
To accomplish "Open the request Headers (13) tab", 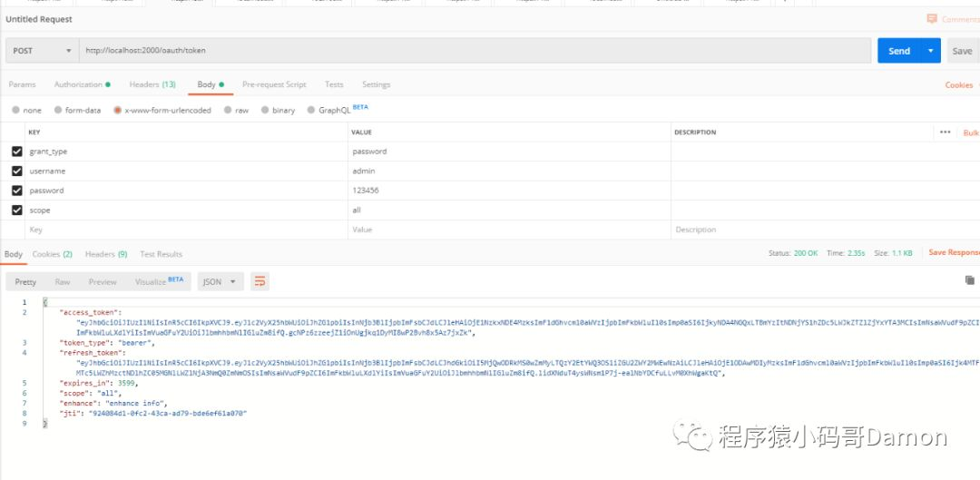I will (152, 84).
